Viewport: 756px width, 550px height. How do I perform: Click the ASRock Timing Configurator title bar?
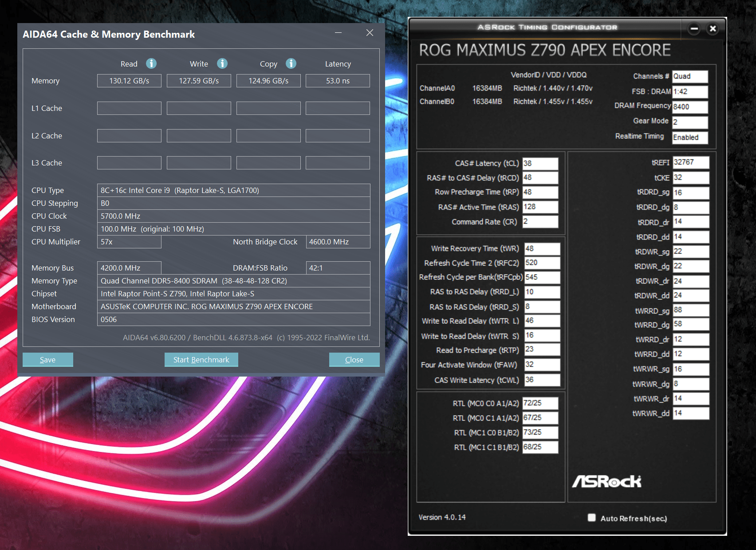pyautogui.click(x=547, y=27)
